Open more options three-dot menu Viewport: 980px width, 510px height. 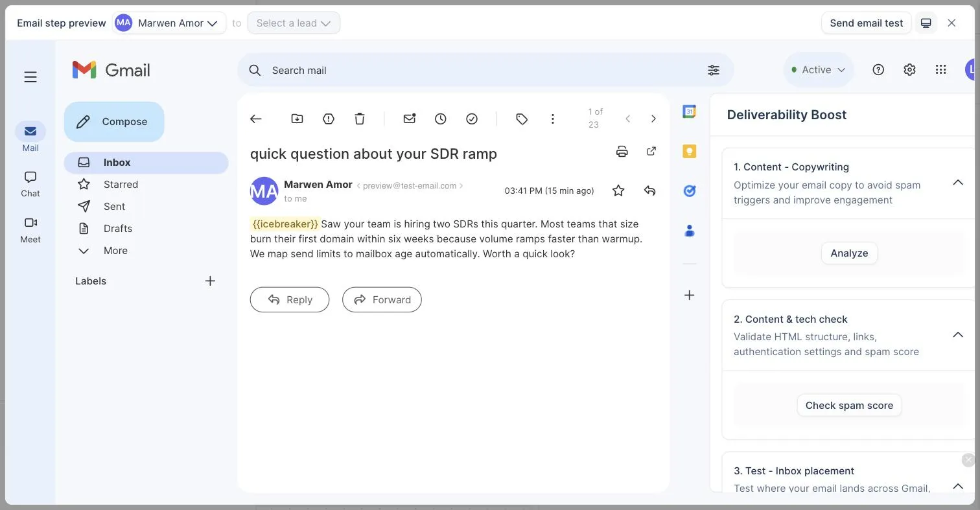point(553,119)
